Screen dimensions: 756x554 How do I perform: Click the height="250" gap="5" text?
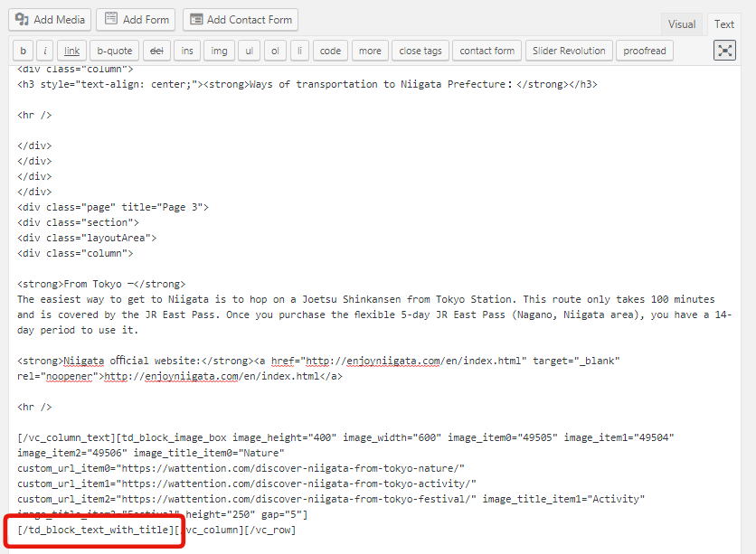pyautogui.click(x=246, y=514)
